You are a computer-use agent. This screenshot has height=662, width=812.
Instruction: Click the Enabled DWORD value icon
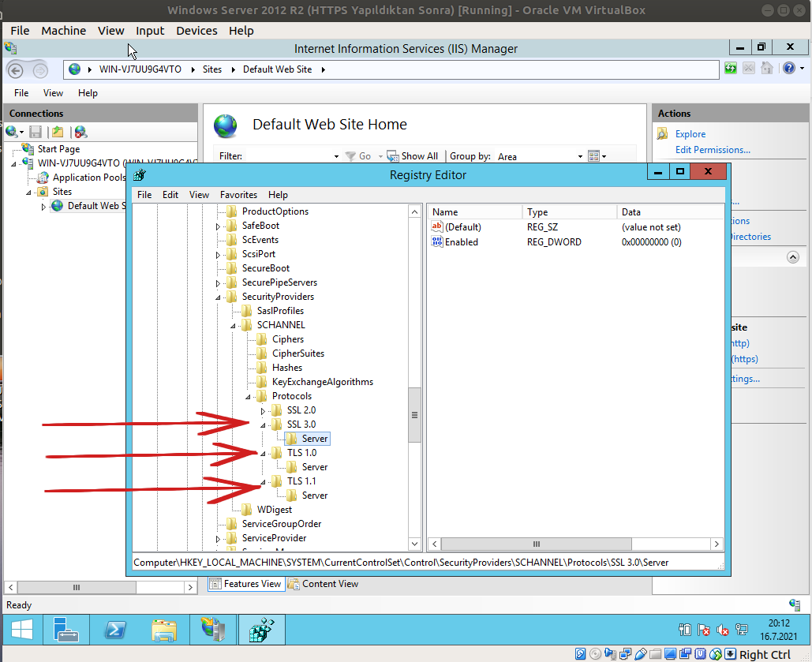pos(437,242)
